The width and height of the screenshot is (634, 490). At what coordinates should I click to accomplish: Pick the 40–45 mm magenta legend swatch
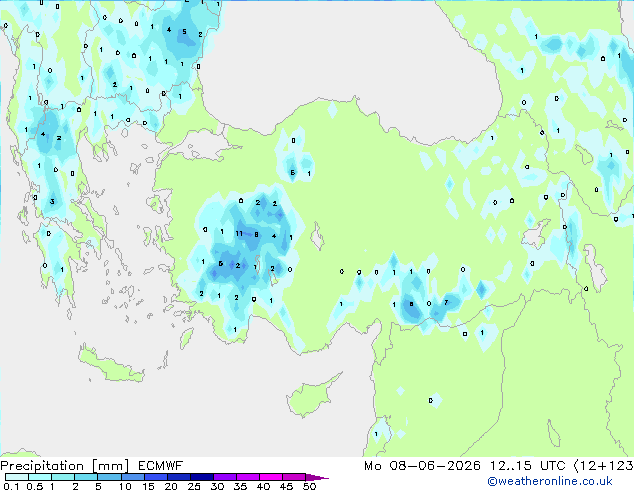click(x=271, y=477)
